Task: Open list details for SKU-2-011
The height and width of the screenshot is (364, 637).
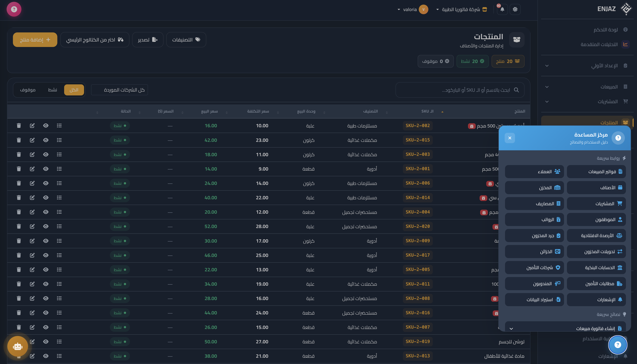Action: (x=59, y=284)
